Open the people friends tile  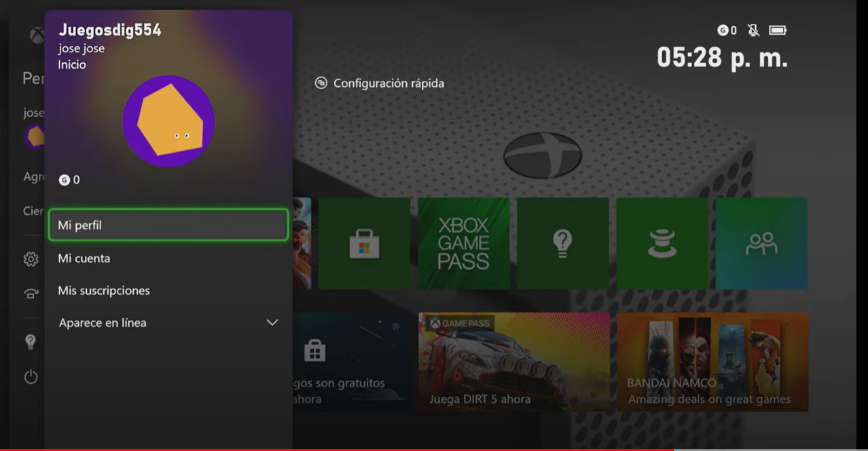(x=761, y=243)
